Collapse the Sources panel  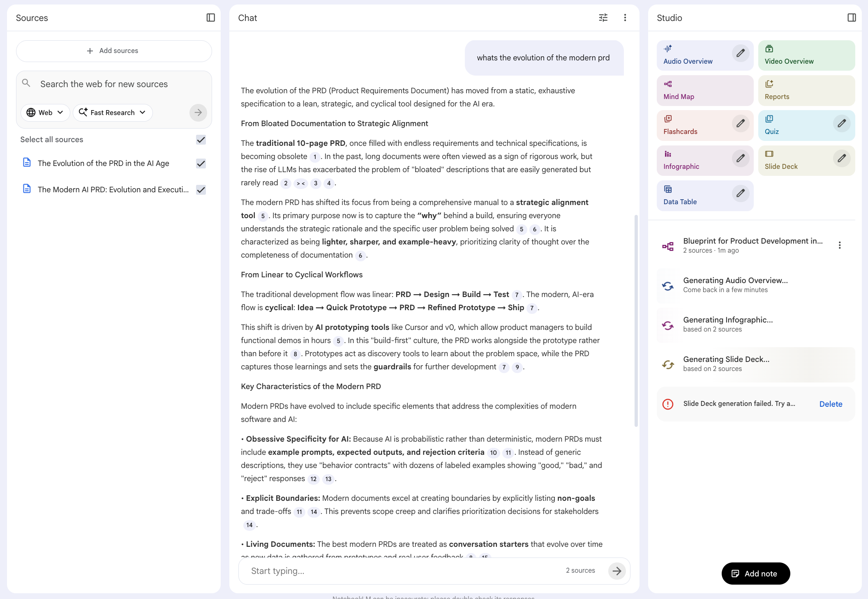210,18
